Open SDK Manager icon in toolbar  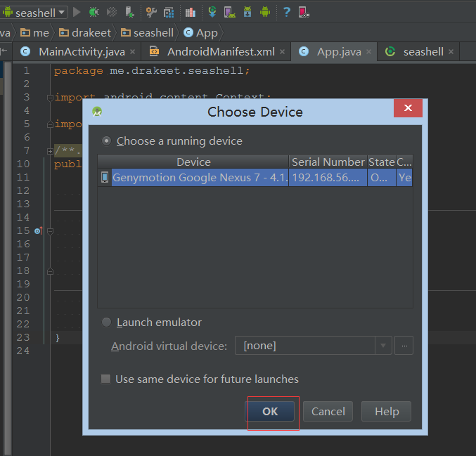click(247, 12)
